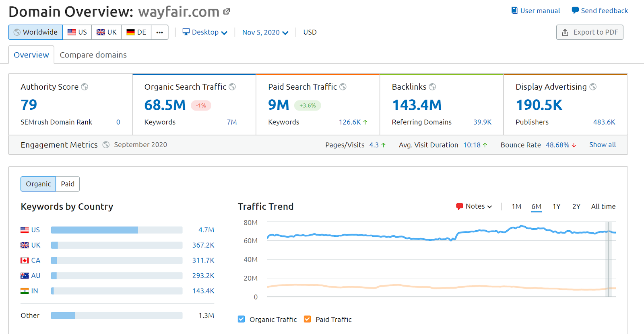Uncheck the Paid Traffic checkbox
The width and height of the screenshot is (644, 334).
[x=308, y=319]
